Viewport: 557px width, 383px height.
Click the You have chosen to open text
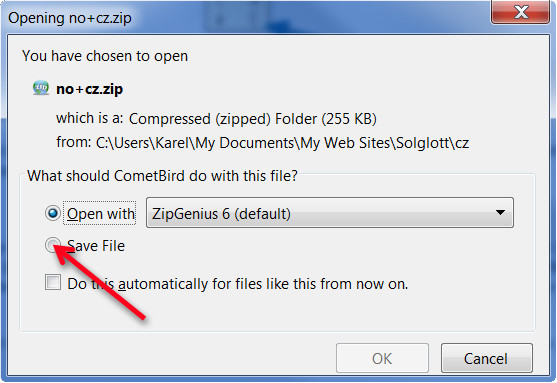pos(105,56)
